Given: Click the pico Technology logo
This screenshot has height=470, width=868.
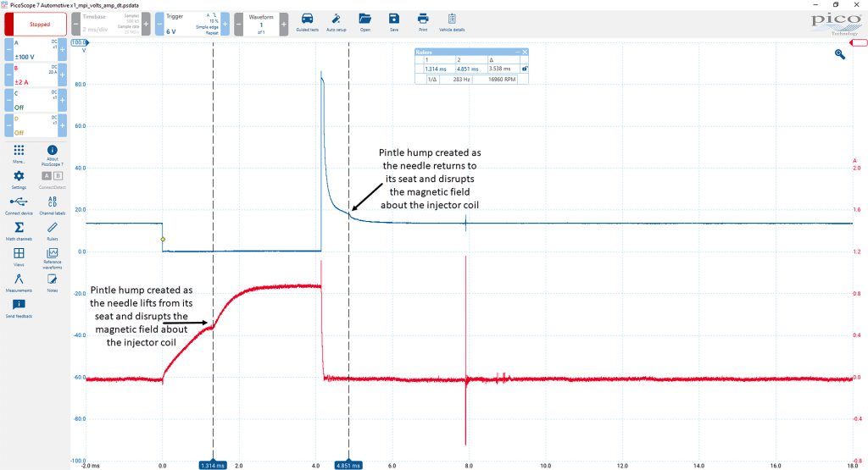Looking at the screenshot, I should pyautogui.click(x=835, y=24).
